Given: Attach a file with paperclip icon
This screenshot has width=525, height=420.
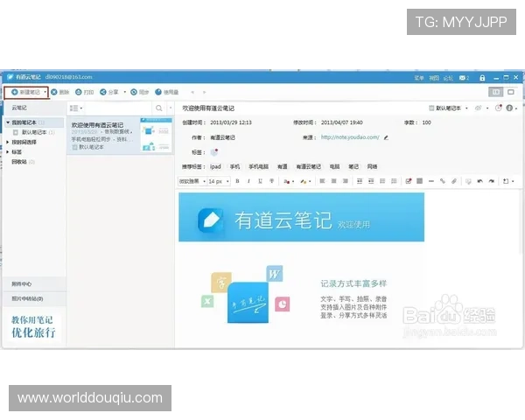Looking at the screenshot, I should click(454, 181).
